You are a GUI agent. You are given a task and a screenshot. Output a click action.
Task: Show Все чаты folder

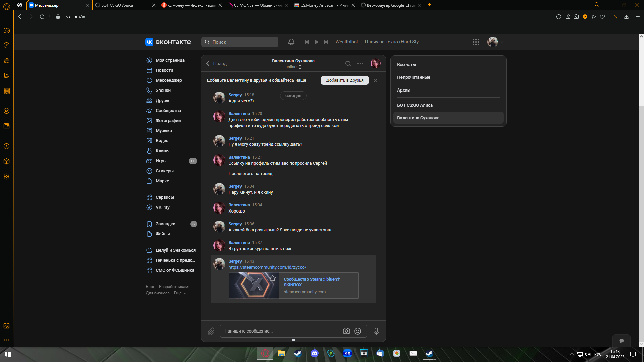(x=448, y=65)
